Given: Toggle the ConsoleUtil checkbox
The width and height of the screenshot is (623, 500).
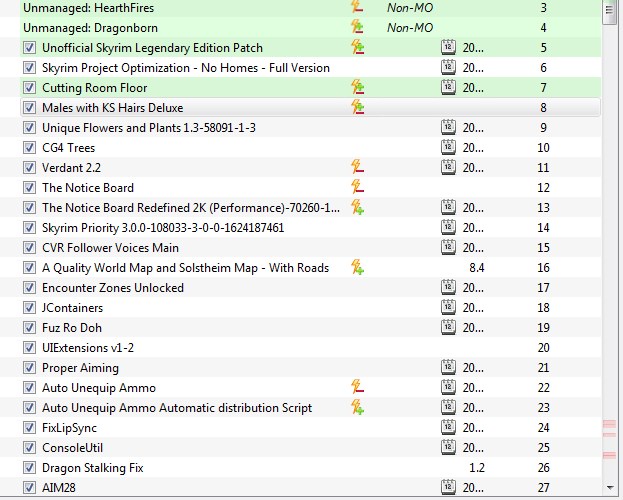Looking at the screenshot, I should click(29, 447).
